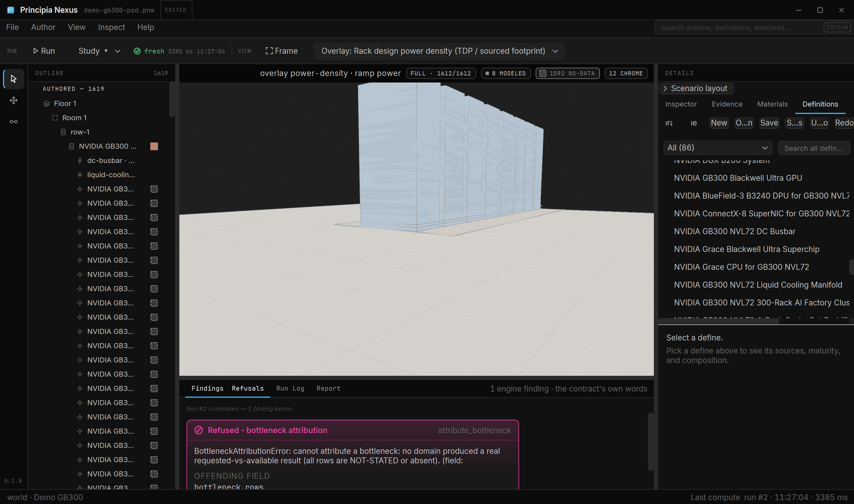Screen dimensions: 854x504
Task: Open the Inspect menu
Action: click(111, 27)
